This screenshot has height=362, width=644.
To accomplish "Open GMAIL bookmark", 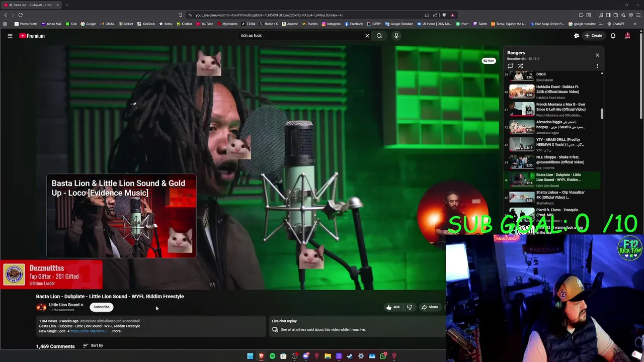I will tap(108, 24).
